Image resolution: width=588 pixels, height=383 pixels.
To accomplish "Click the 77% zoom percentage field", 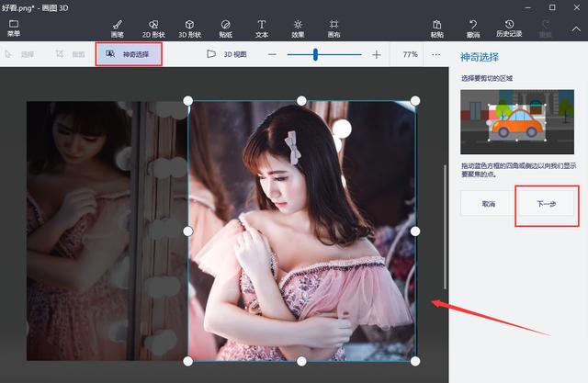I will (410, 54).
